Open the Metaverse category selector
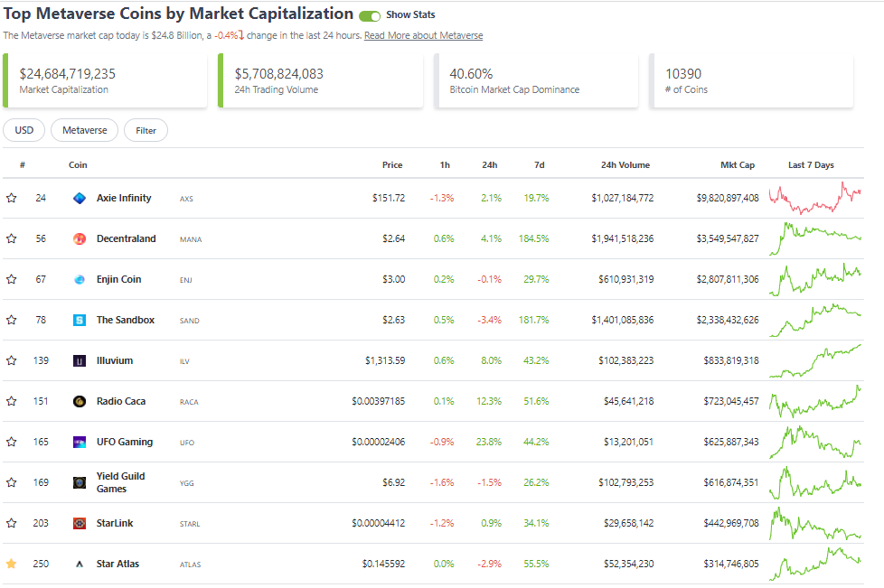This screenshot has height=588, width=884. (x=85, y=130)
